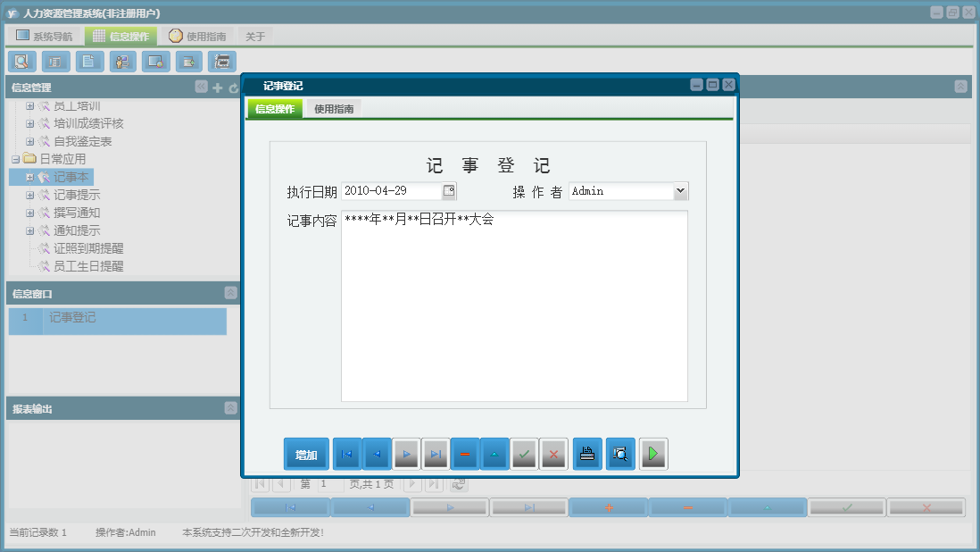
Task: Open the 执行日期 calendar picker
Action: (x=449, y=190)
